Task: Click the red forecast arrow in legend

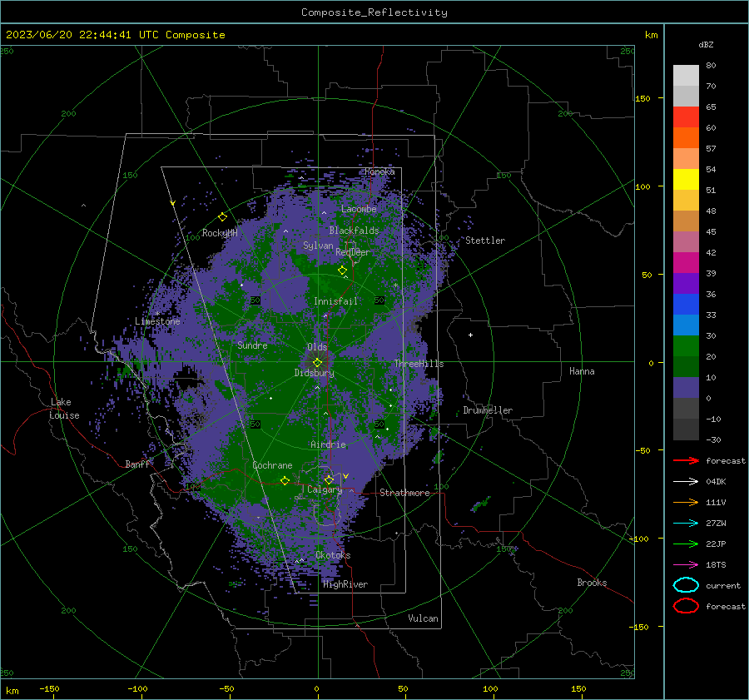Action: (686, 460)
